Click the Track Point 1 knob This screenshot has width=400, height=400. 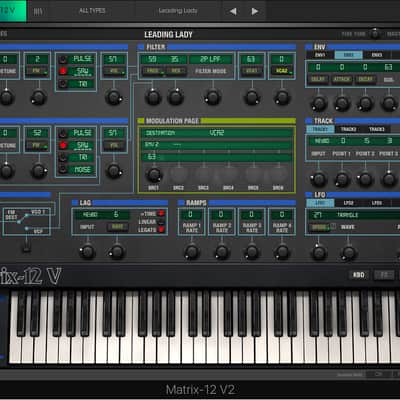(342, 179)
